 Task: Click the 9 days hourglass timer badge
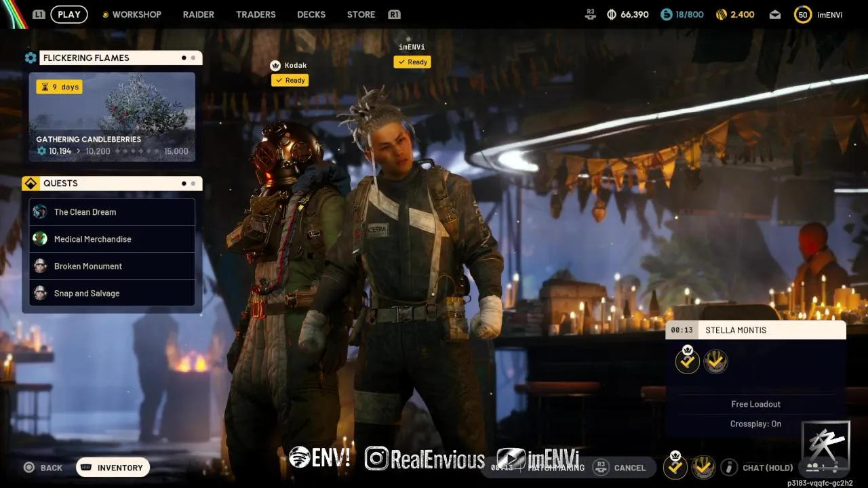click(x=60, y=87)
